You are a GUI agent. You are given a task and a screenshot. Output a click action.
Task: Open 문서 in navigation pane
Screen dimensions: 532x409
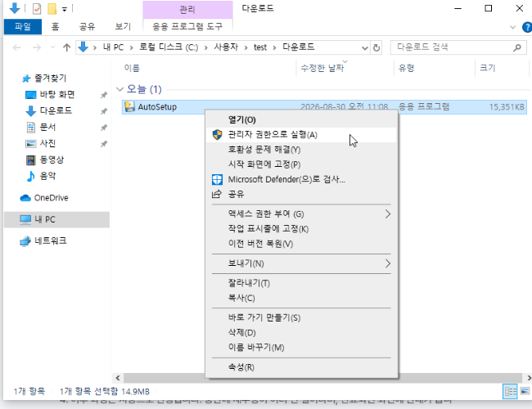pyautogui.click(x=47, y=127)
